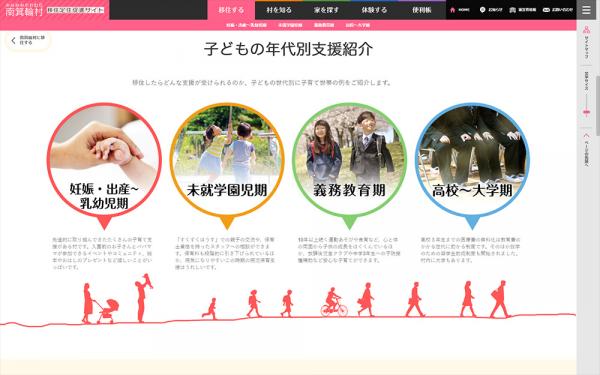Click the 南箕輪村 site logo
The height and width of the screenshot is (375, 600).
24,10
